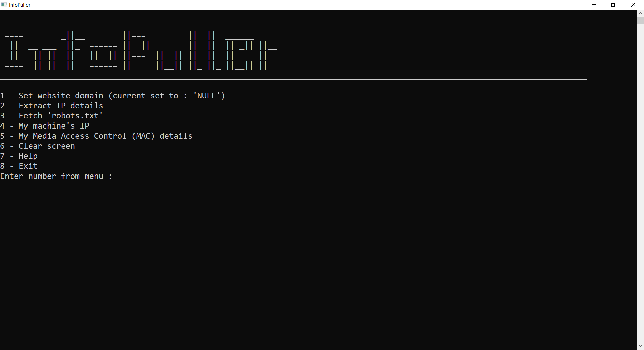Click the scrollbar up arrow
The image size is (644, 350).
(640, 13)
